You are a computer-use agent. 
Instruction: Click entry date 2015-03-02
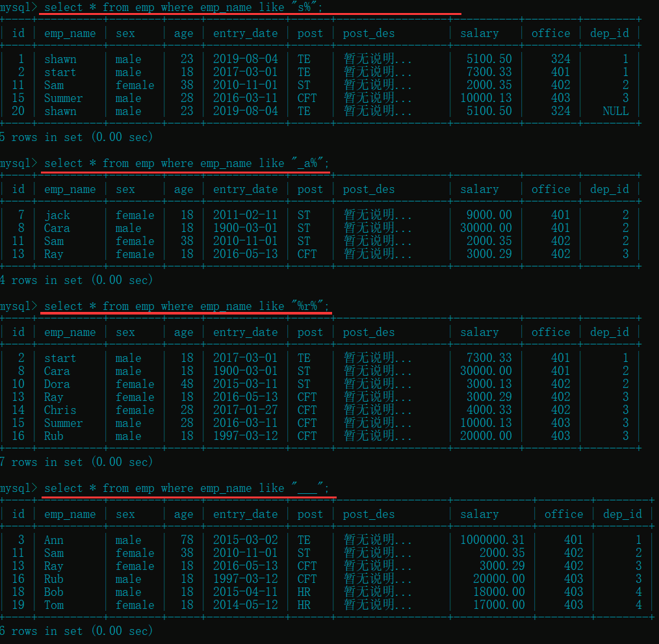(246, 540)
